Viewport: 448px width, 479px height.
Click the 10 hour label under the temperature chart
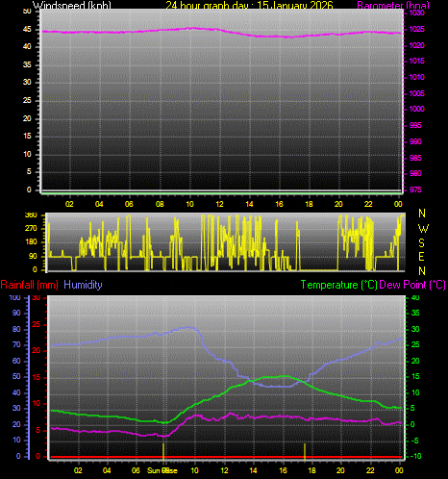point(194,470)
